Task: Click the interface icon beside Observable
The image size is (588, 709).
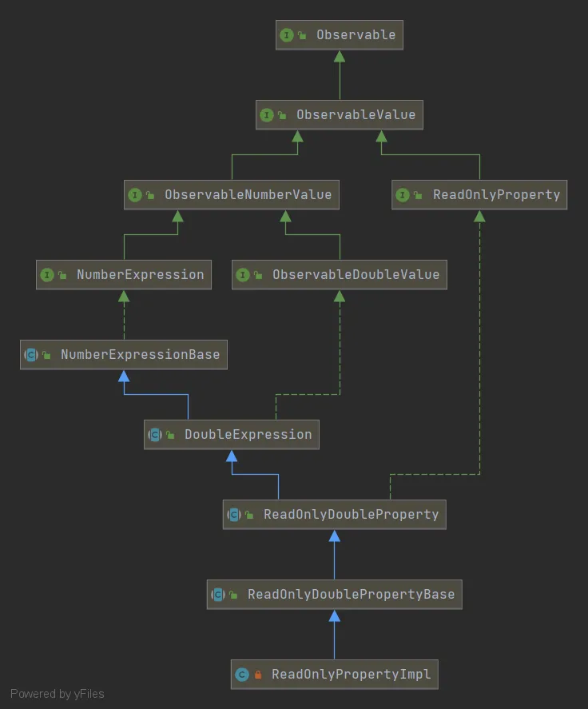Action: [287, 35]
